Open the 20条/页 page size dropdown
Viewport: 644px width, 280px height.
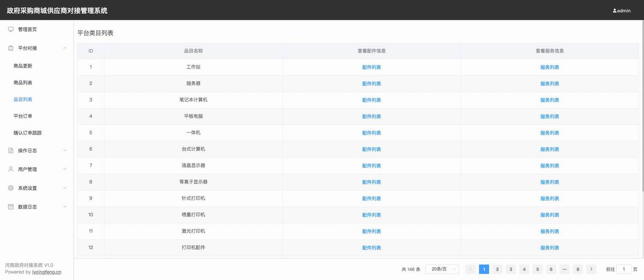(x=442, y=269)
